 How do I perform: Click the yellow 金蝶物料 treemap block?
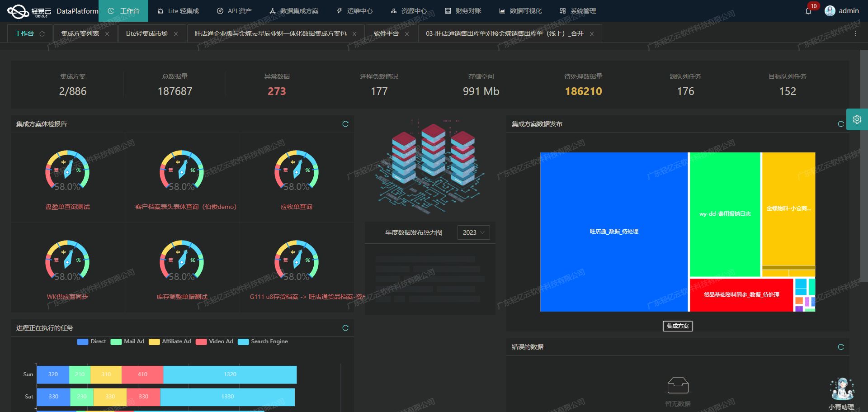(x=788, y=209)
